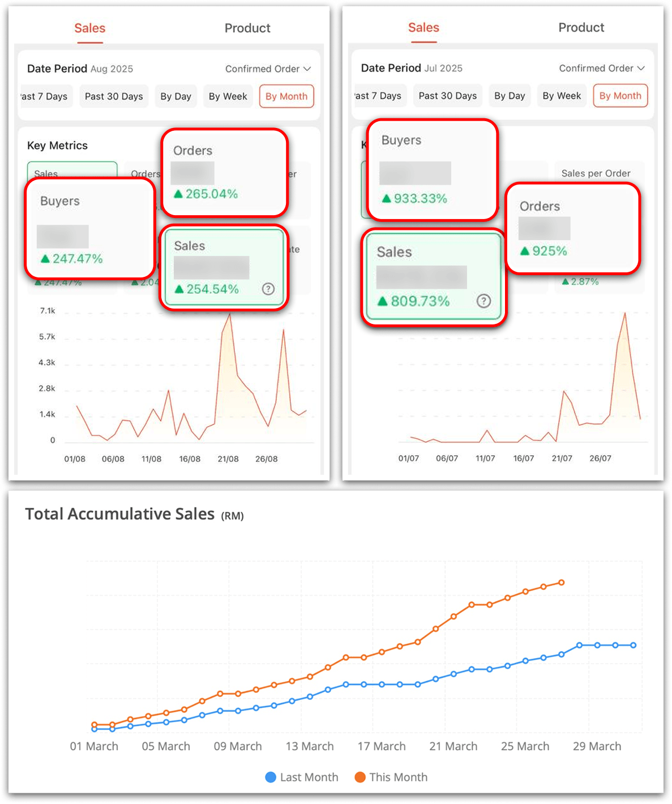Click help icon in Aug 2025 Sales card
The width and height of the screenshot is (672, 804).
pos(268,289)
